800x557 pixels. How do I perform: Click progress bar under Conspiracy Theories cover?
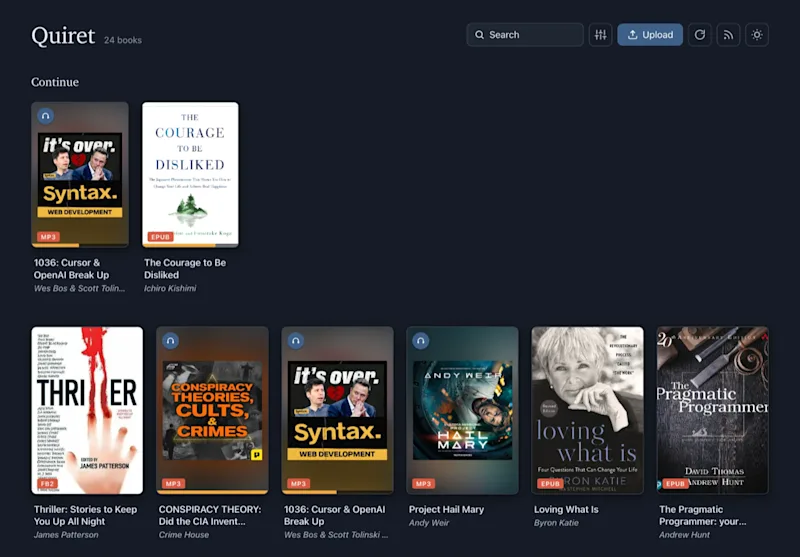[212, 492]
